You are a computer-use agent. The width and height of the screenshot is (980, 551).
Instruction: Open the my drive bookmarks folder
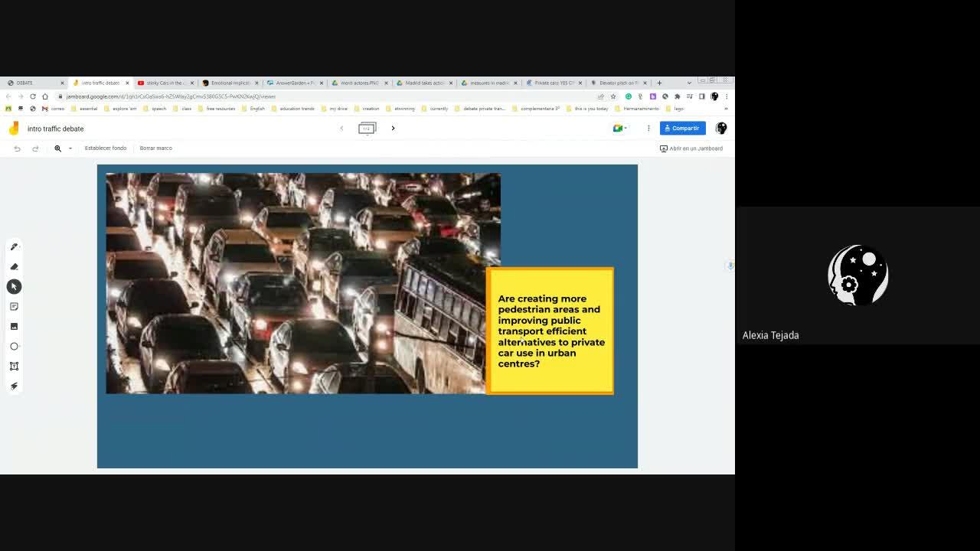334,109
